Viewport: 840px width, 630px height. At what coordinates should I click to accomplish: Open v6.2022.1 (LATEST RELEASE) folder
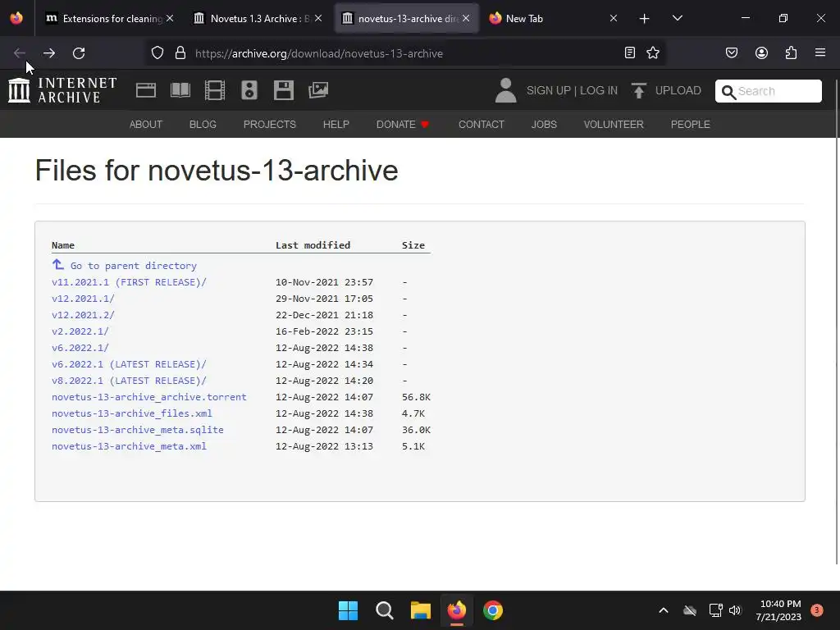(129, 364)
